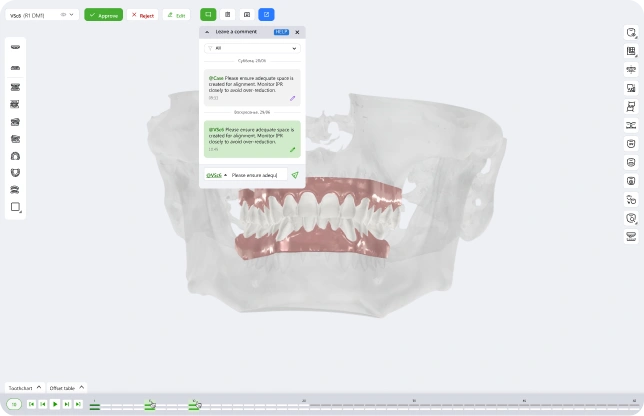
Task: Send the comment with the paper plane icon
Action: click(x=295, y=175)
